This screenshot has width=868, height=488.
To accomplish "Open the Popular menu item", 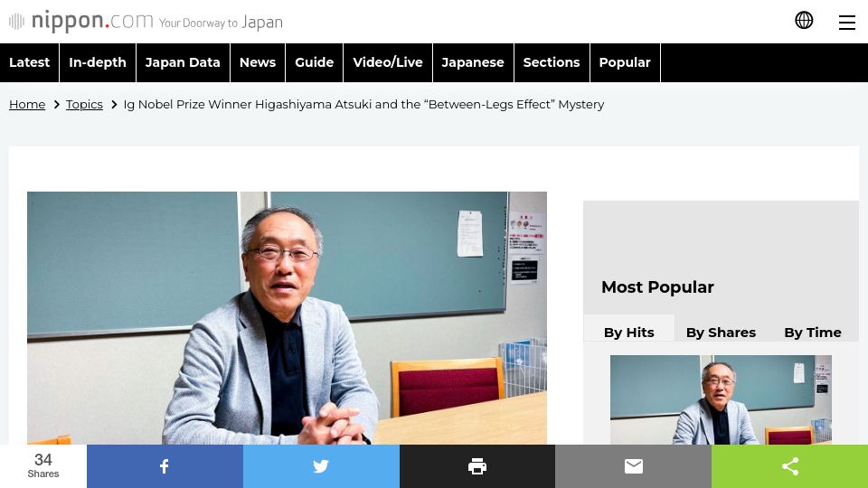I will coord(625,62).
